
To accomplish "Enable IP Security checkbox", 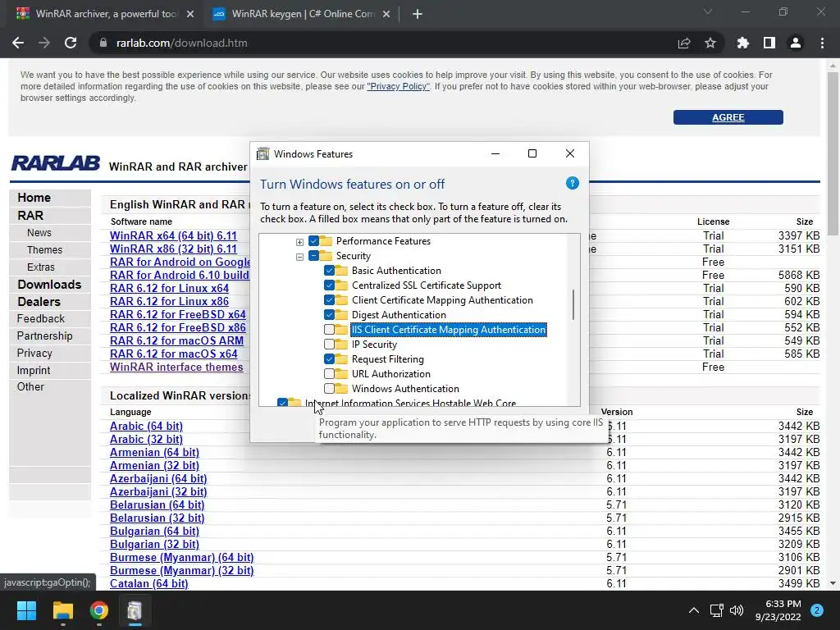I will pyautogui.click(x=330, y=344).
